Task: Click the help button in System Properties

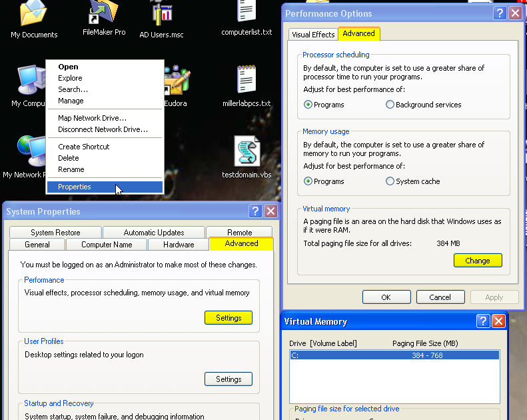Action: coord(255,211)
